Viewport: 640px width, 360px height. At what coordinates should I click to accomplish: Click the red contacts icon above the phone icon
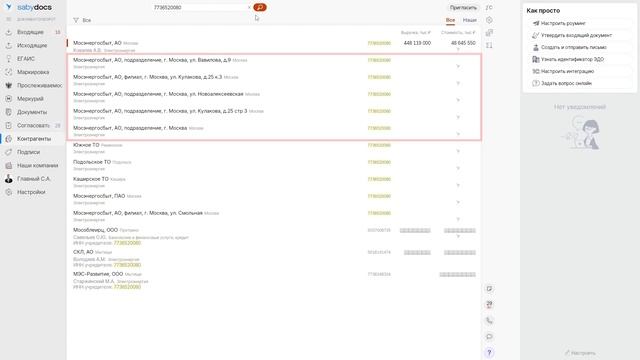click(489, 305)
